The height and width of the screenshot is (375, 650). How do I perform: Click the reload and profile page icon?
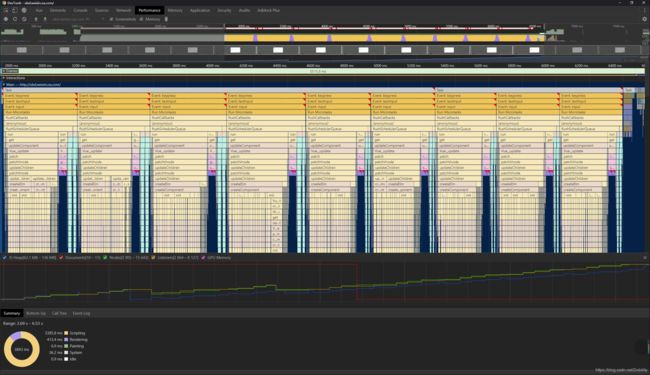(15, 19)
